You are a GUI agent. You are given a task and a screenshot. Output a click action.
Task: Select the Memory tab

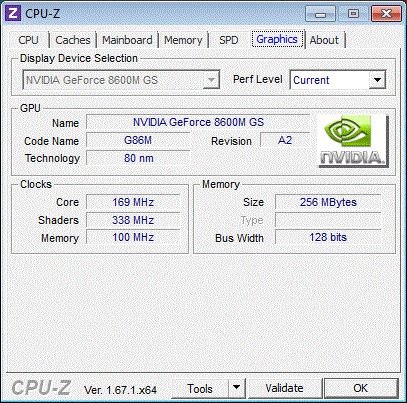click(183, 40)
